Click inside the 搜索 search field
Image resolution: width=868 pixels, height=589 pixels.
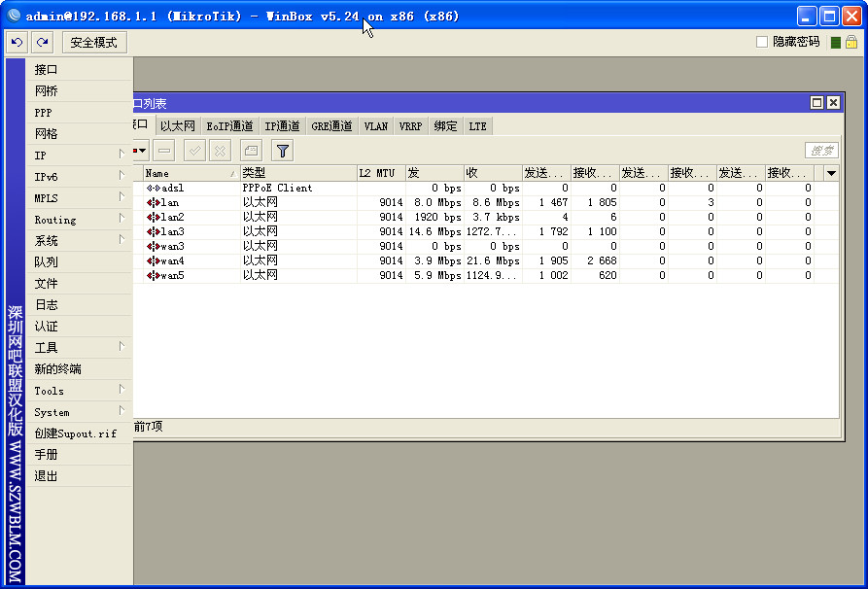point(821,150)
